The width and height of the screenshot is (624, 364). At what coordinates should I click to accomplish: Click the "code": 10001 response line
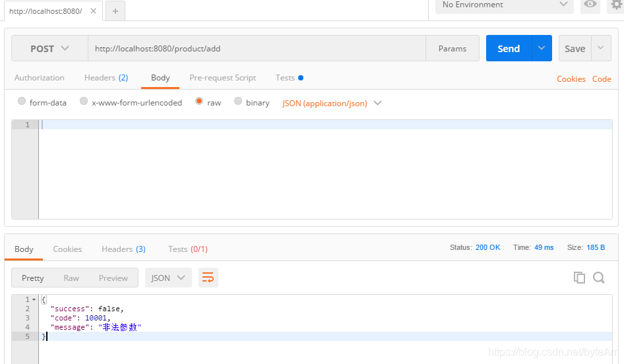click(x=80, y=318)
